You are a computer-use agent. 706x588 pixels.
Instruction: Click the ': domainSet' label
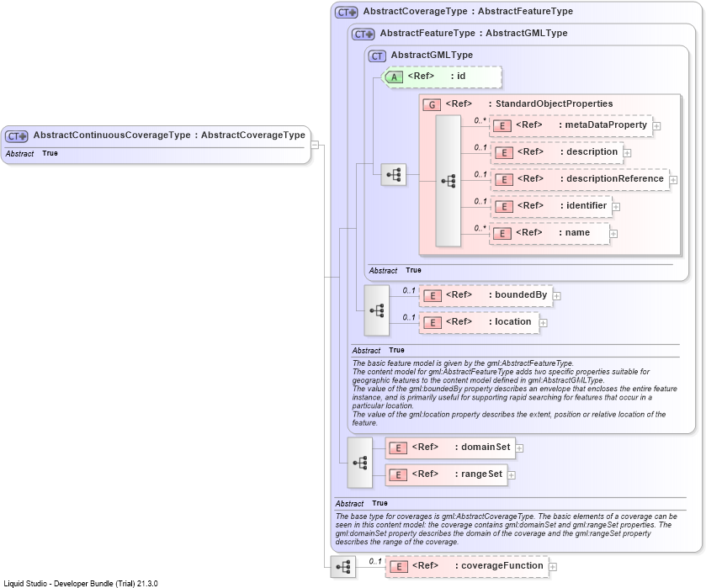pos(483,447)
